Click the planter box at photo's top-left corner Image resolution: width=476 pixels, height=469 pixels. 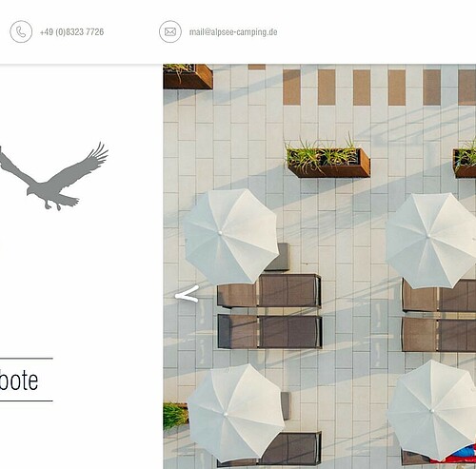(x=188, y=76)
